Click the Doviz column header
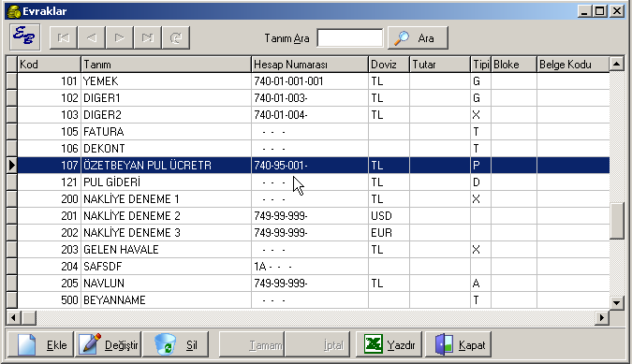The image size is (632, 364). 389,65
